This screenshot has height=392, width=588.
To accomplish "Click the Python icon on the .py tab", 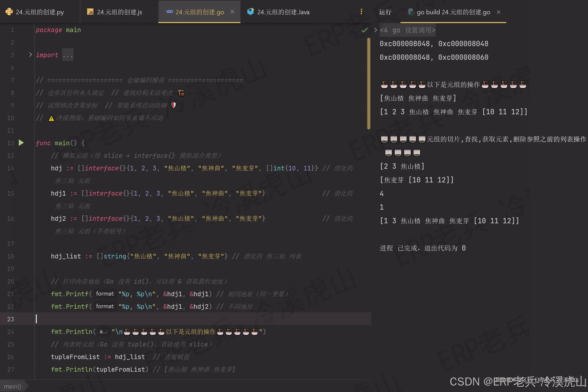I will [9, 12].
